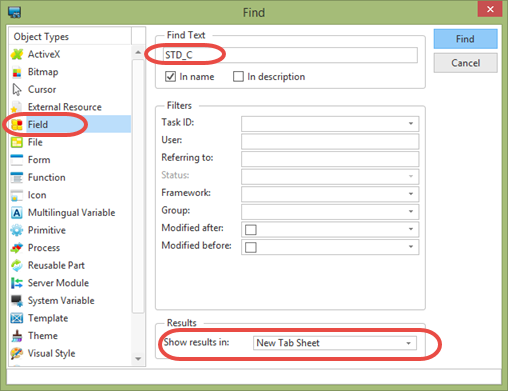Select Process in the Object Types list
This screenshot has height=391, width=508.
pos(44,248)
